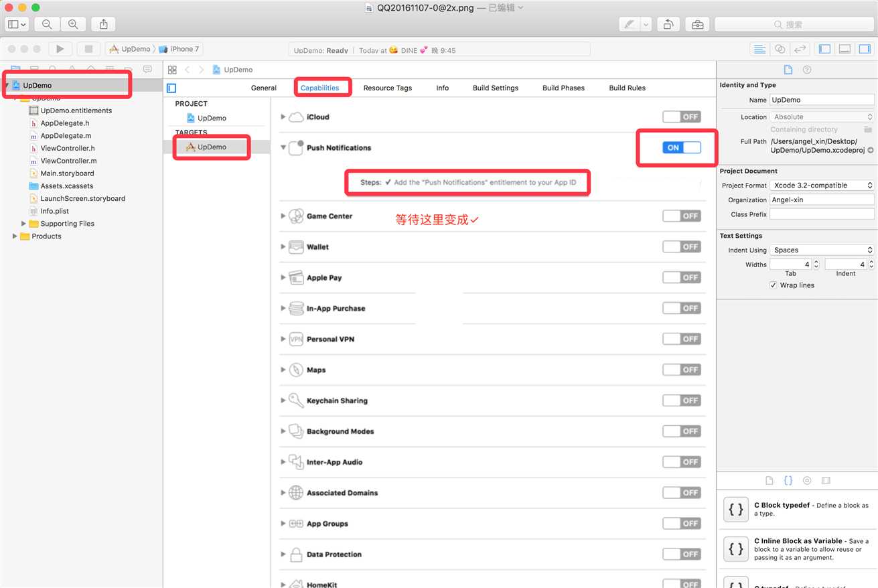Viewport: 878px width, 588px height.
Task: Switch to the Build Settings tab
Action: coord(496,88)
